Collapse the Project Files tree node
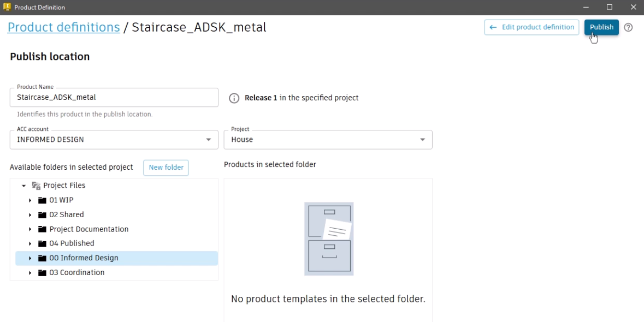 point(23,186)
